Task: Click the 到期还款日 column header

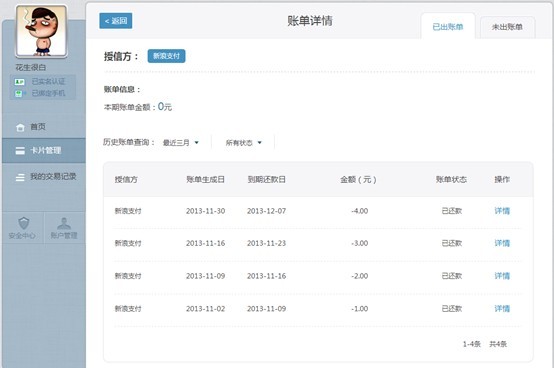Action: pyautogui.click(x=266, y=179)
